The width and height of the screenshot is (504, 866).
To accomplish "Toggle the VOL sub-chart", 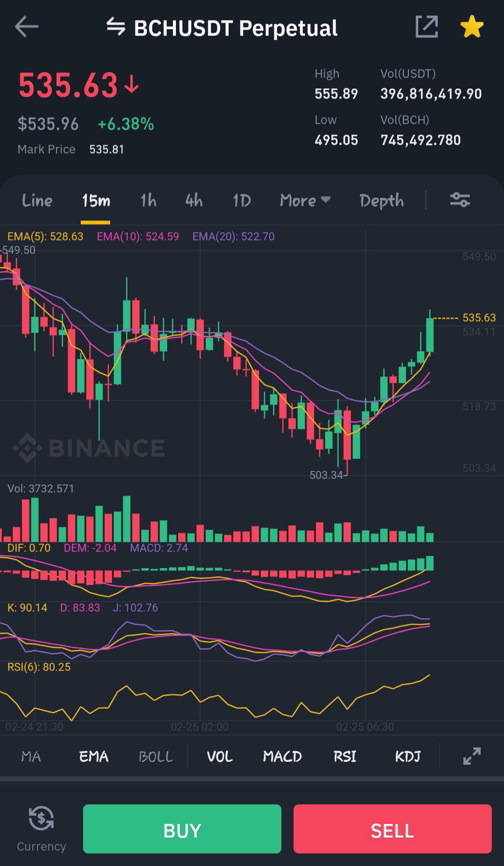I will click(x=219, y=756).
